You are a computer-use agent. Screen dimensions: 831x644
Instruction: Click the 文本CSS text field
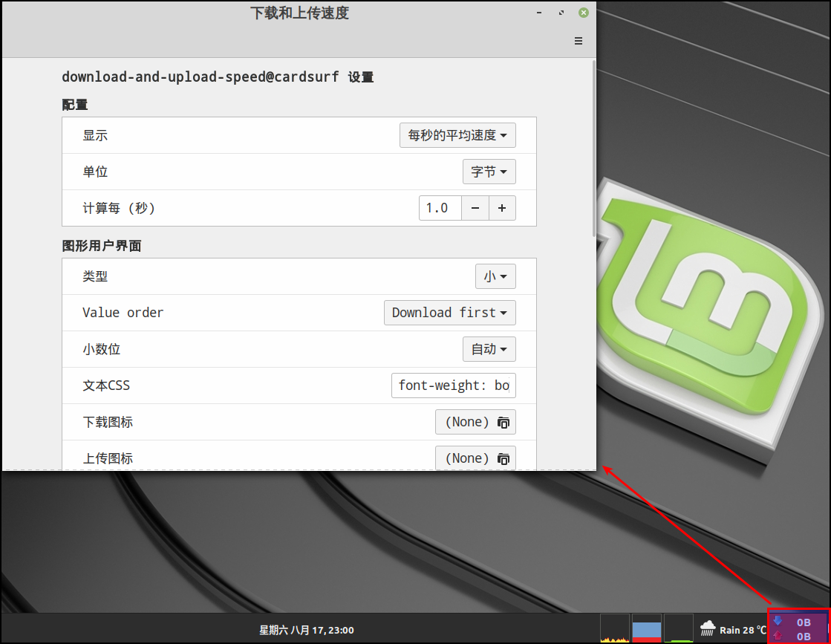(453, 386)
